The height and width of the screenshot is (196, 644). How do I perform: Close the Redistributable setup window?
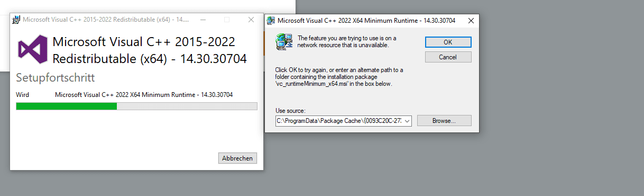(x=251, y=20)
